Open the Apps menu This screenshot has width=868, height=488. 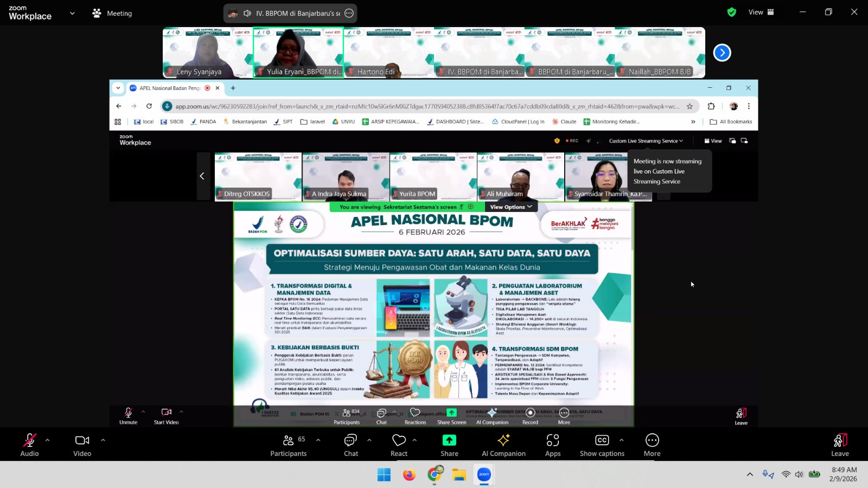point(553,445)
